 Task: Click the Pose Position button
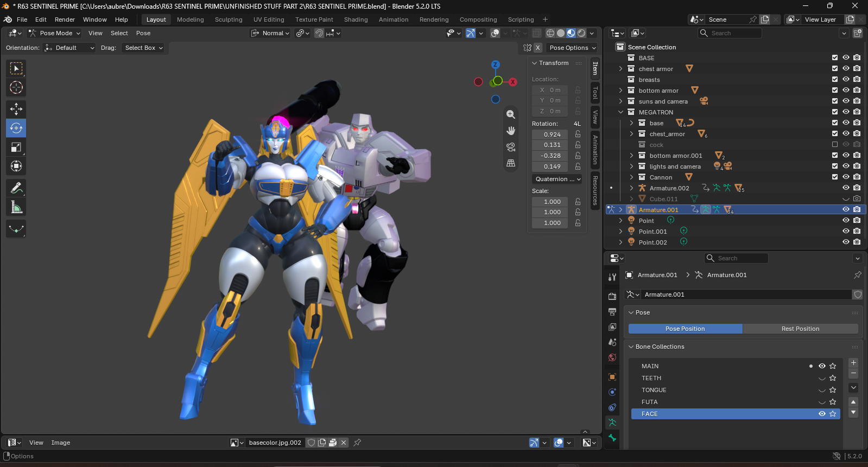click(x=685, y=329)
